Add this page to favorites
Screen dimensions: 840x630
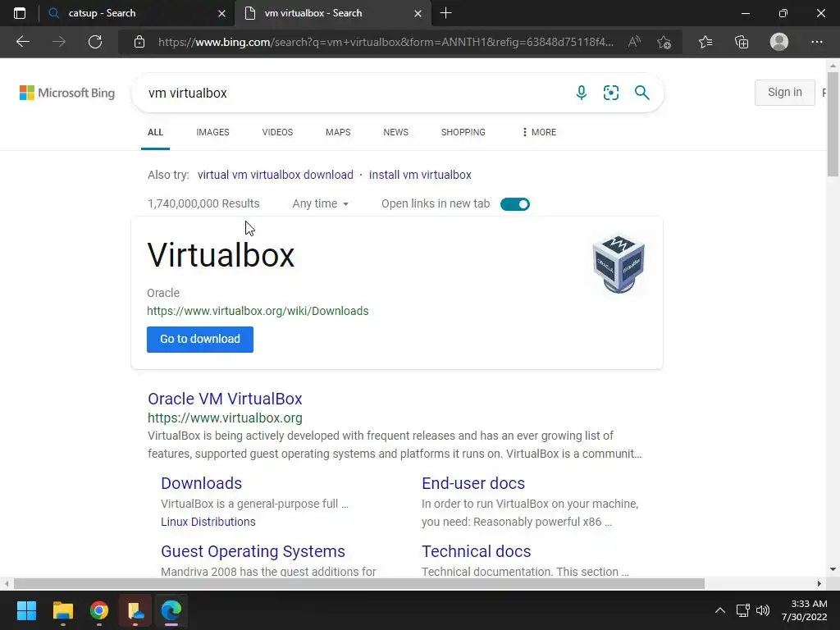point(664,42)
